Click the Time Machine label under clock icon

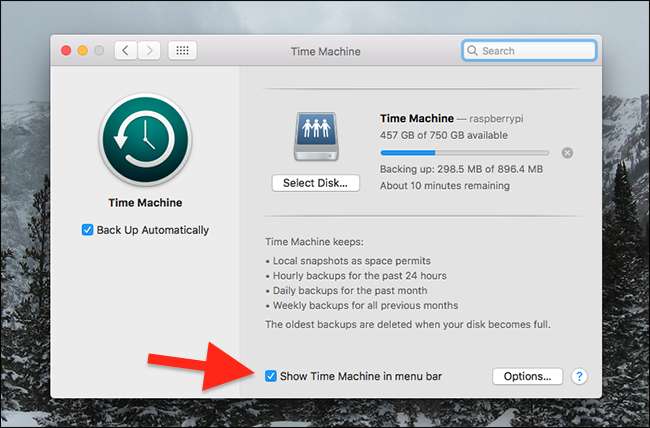[145, 203]
